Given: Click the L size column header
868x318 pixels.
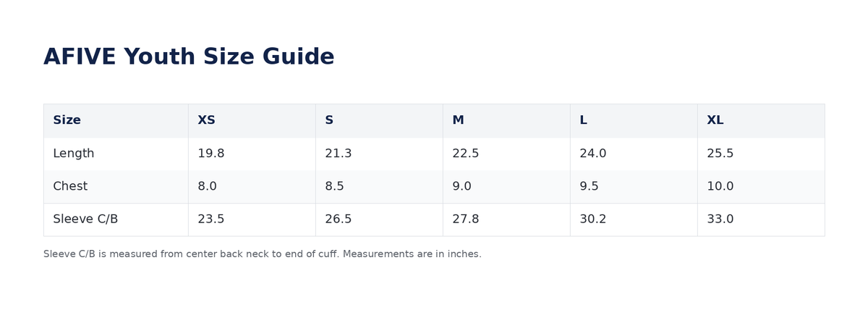Looking at the screenshot, I should click(x=634, y=120).
